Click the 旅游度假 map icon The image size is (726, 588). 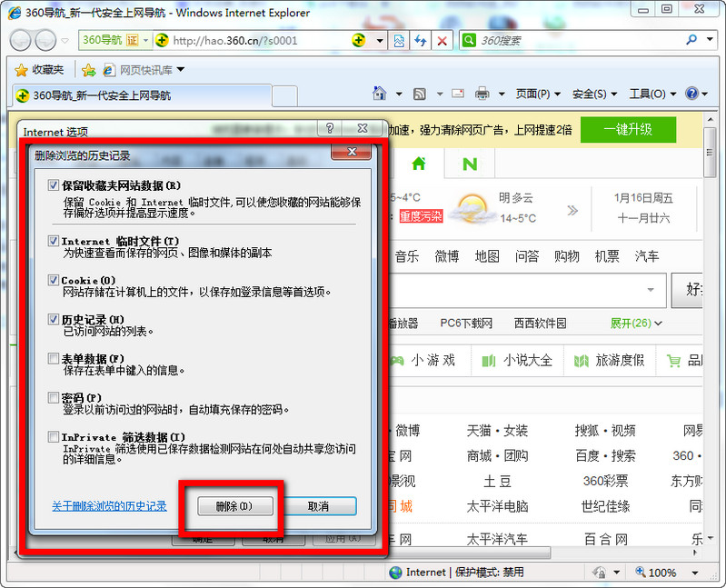point(582,361)
